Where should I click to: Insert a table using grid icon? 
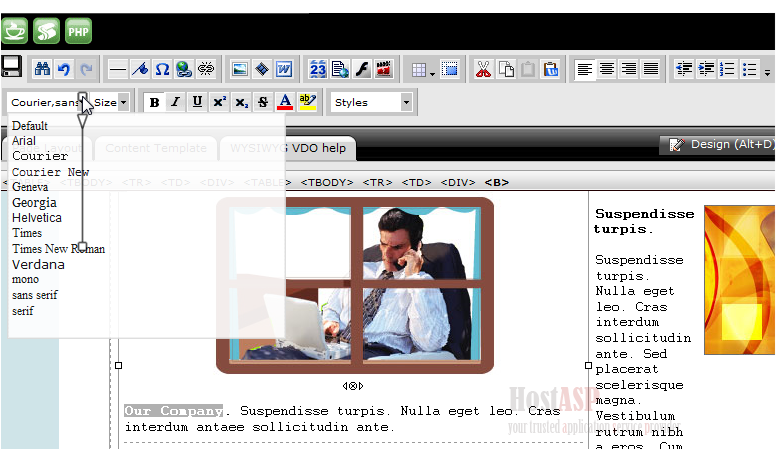(x=419, y=70)
